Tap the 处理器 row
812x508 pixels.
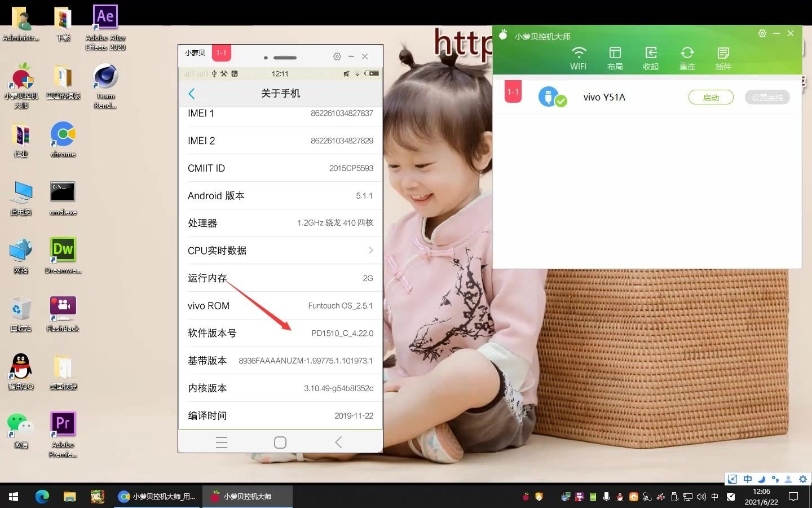(x=280, y=223)
